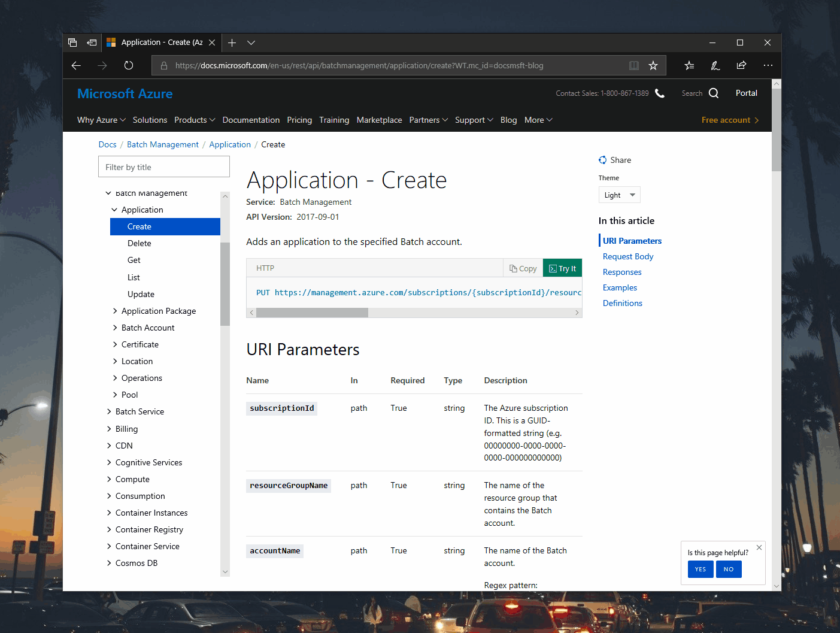This screenshot has width=840, height=633.
Task: Expand the Products menu
Action: (x=195, y=120)
